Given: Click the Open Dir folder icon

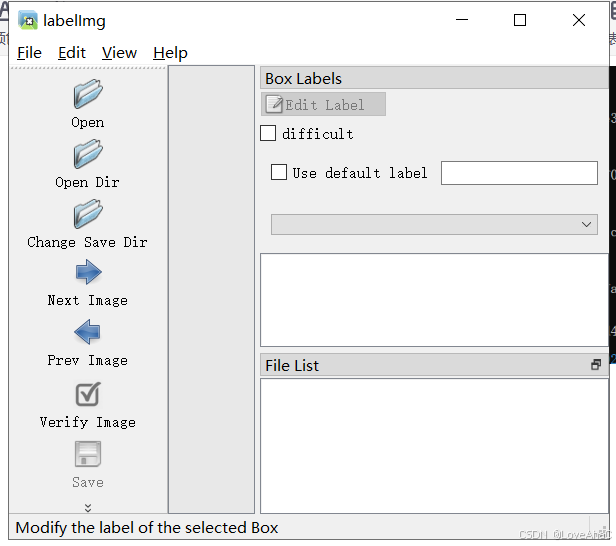Looking at the screenshot, I should [x=88, y=154].
